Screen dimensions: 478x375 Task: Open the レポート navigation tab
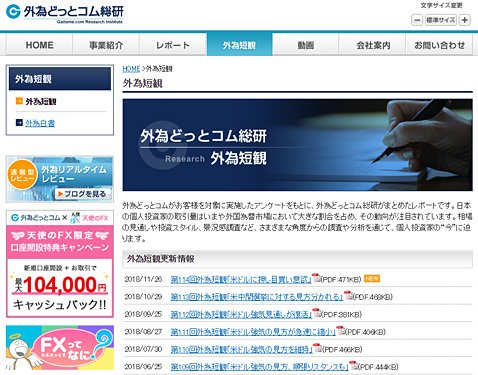173,45
